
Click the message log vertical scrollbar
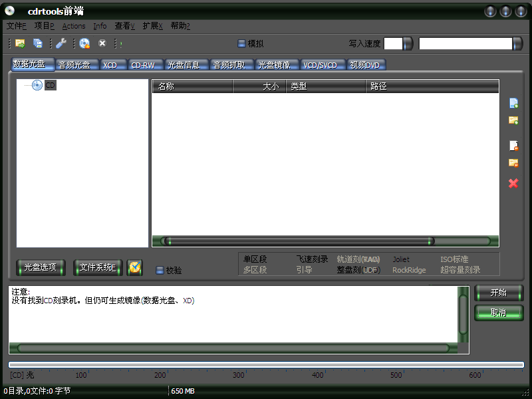(463, 314)
